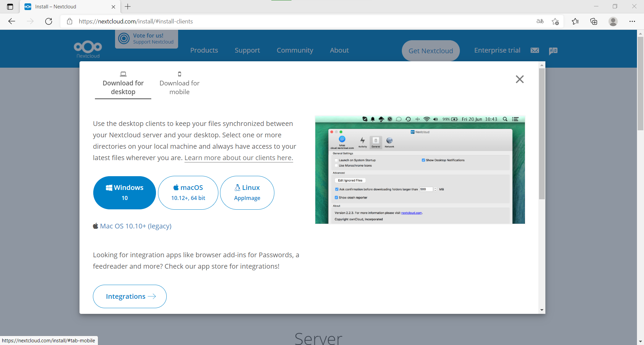The image size is (644, 345).
Task: Open the Vote for us banner
Action: tap(147, 39)
